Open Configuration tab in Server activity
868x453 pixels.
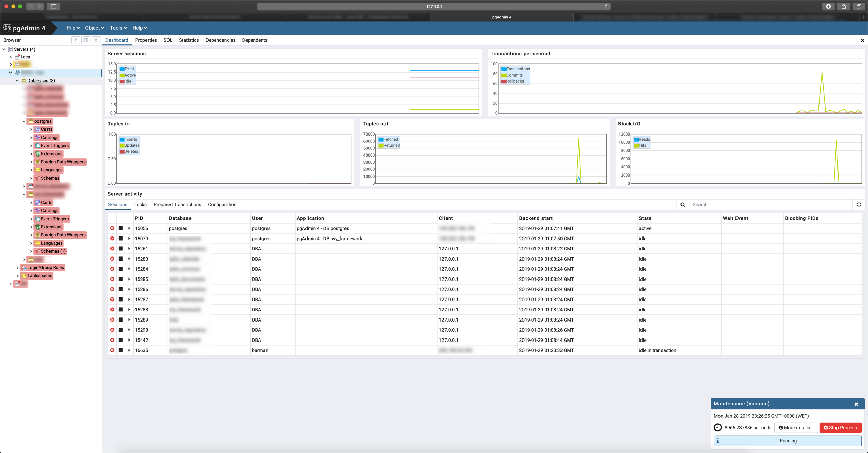(x=222, y=205)
